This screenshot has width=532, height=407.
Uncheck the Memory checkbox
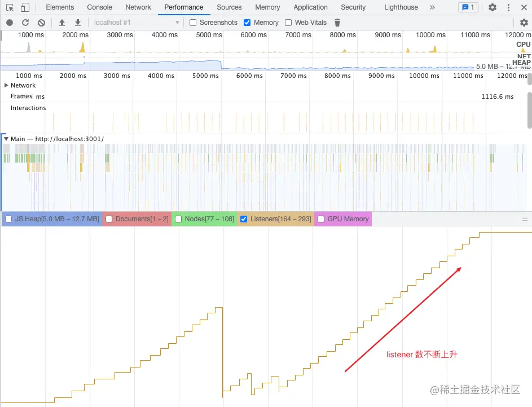tap(247, 23)
